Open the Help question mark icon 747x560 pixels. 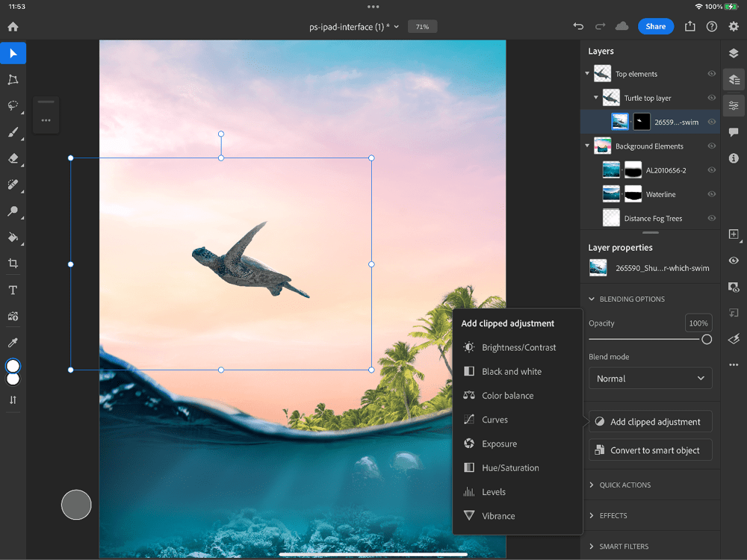click(712, 27)
